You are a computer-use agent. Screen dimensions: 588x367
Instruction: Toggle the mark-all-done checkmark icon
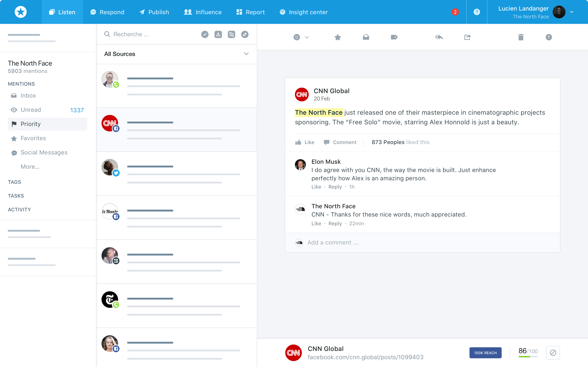(205, 34)
